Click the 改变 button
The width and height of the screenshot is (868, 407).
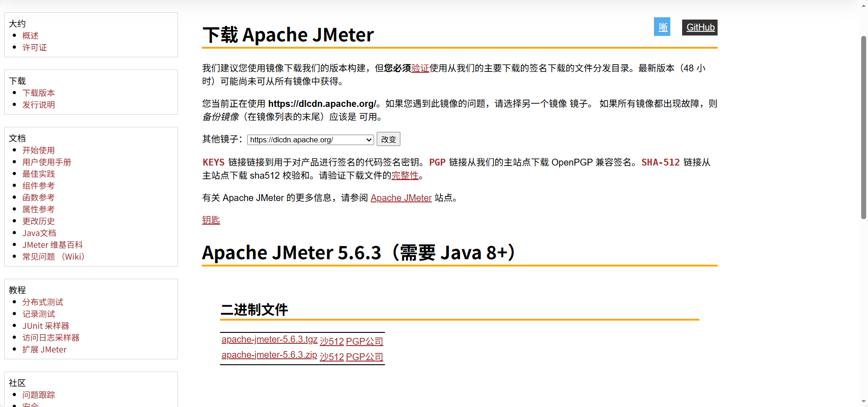click(389, 139)
